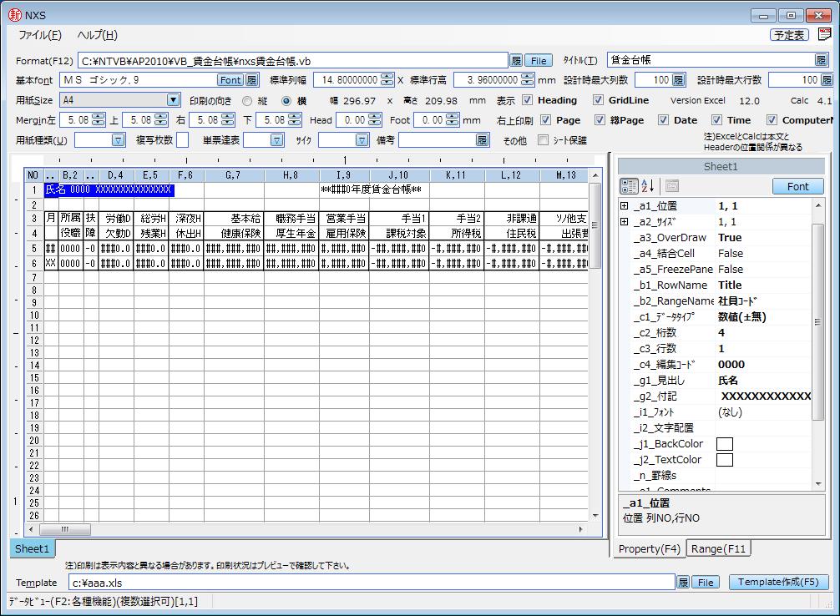The height and width of the screenshot is (616, 840).
Task: Click history button next to 備考 field
Action: (x=482, y=140)
